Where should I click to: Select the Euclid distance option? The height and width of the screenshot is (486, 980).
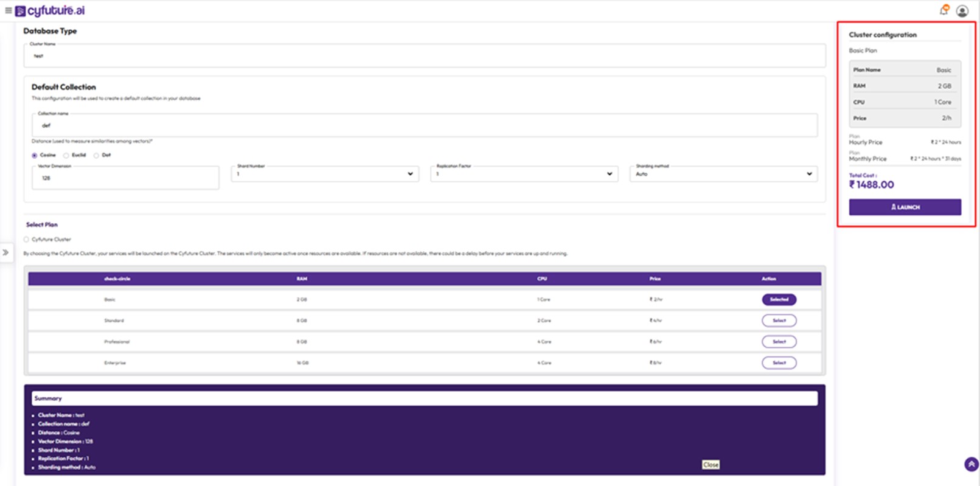pos(66,156)
